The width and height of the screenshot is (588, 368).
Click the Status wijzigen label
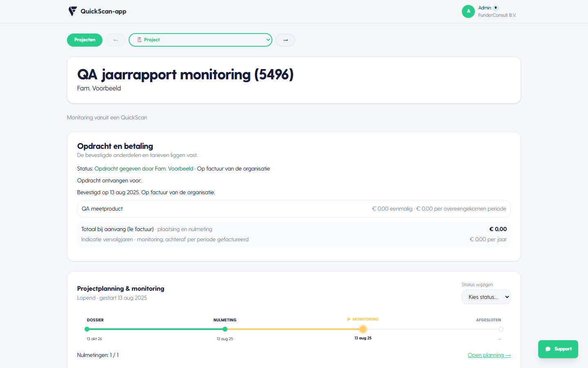pyautogui.click(x=477, y=285)
